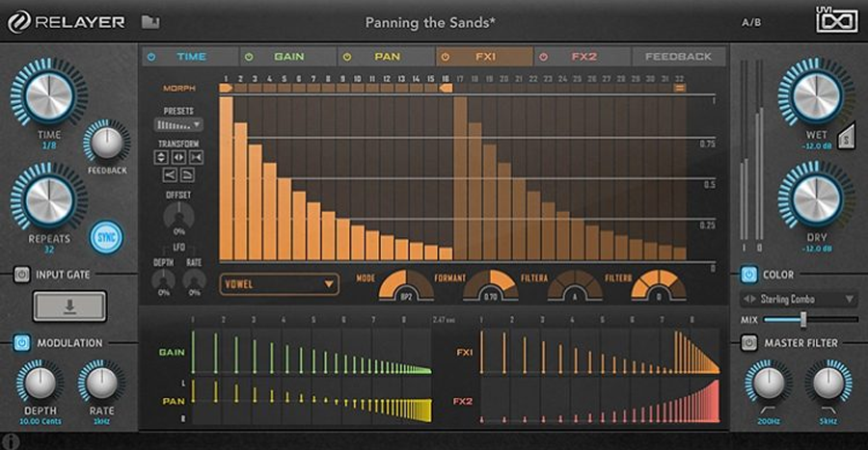Apply the vertical flip transform
This screenshot has height=450, width=868.
pyautogui.click(x=160, y=158)
